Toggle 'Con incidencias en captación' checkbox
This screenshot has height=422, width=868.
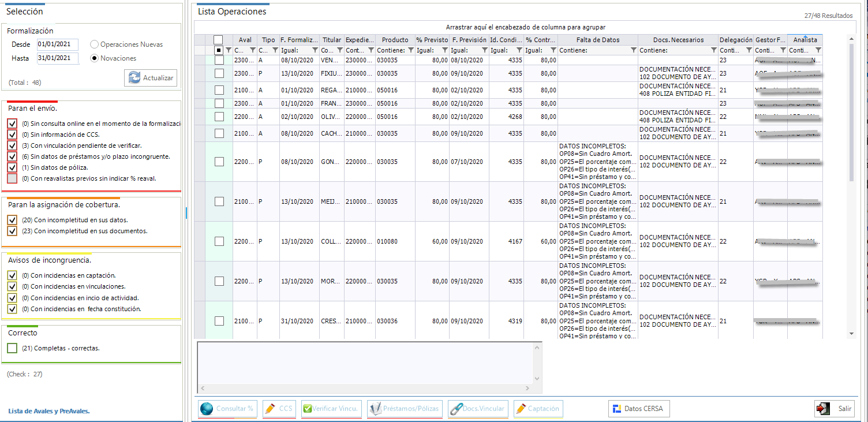(12, 276)
